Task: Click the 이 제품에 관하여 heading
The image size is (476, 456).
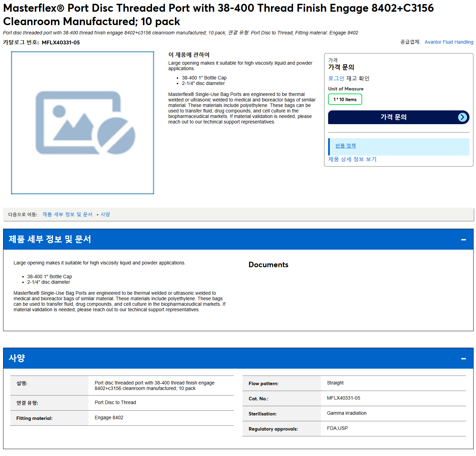Action: pos(189,55)
